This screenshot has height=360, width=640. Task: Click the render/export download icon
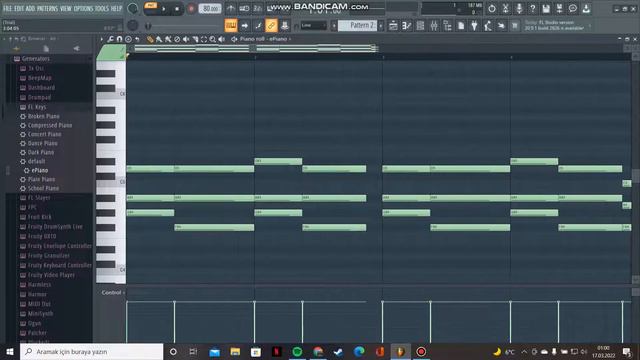[586, 9]
